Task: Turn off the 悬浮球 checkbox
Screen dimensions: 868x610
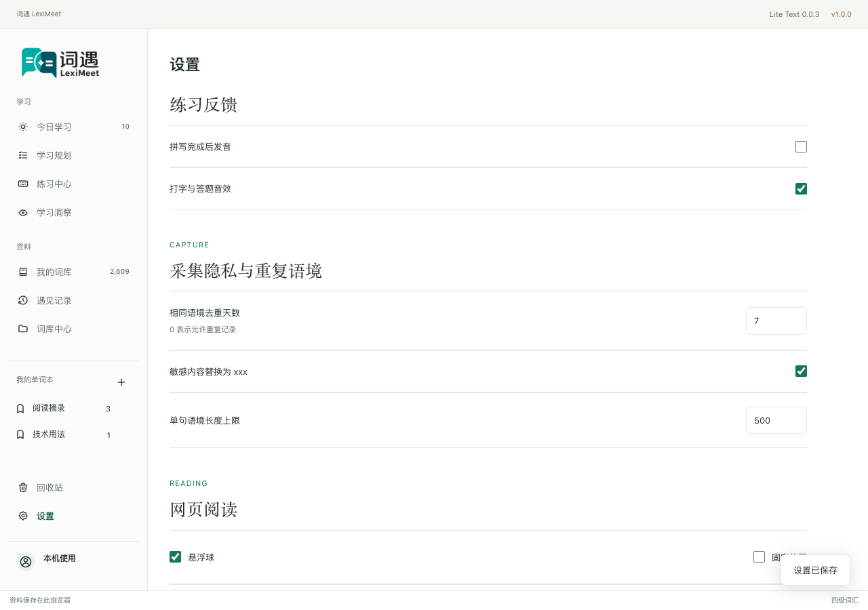Action: [x=175, y=556]
